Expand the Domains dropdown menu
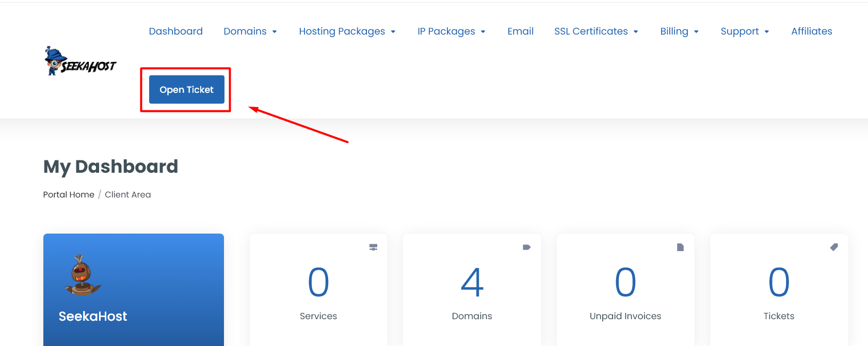This screenshot has height=346, width=868. [250, 31]
